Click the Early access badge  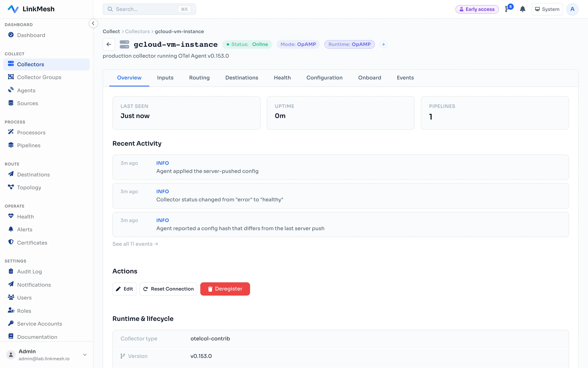477,9
